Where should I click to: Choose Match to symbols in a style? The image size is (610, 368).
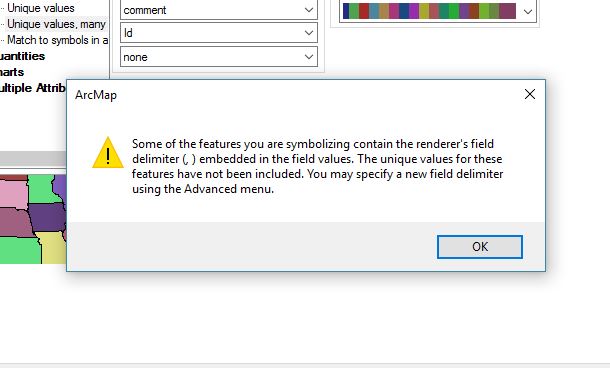[x=58, y=40]
